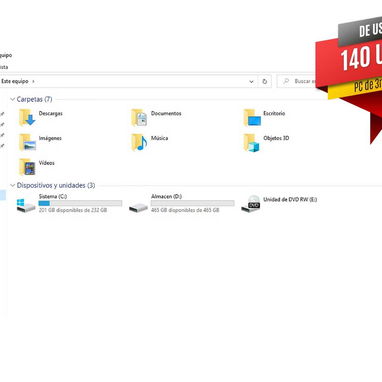Viewport: 382px width, 382px height.
Task: Click '465 GB disponibles de 465 GB'
Action: 185,210
